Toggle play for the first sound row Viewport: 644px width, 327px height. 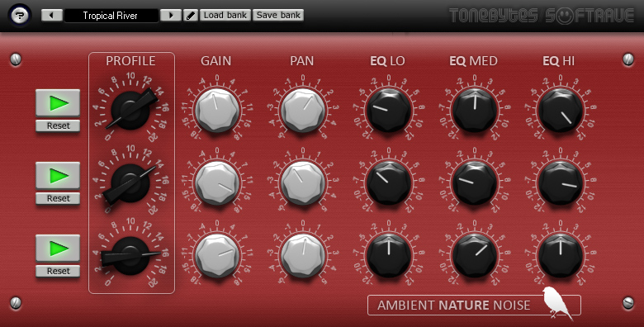coord(58,102)
